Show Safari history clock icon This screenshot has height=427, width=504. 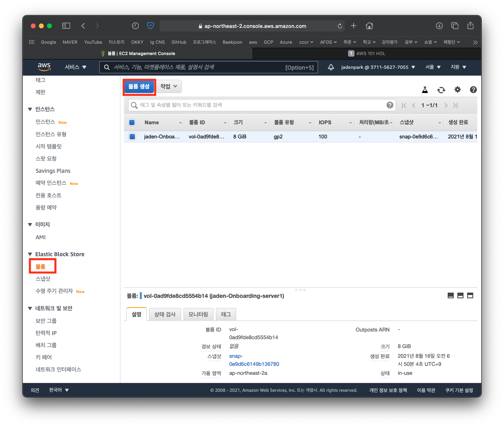[135, 26]
